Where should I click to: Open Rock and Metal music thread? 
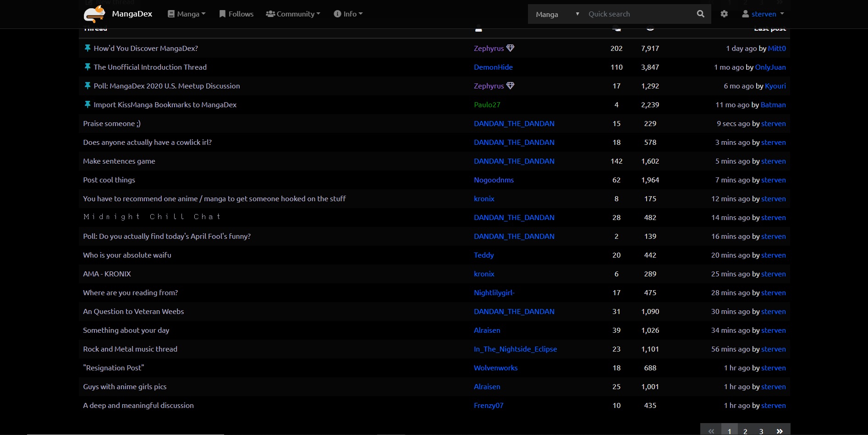130,349
